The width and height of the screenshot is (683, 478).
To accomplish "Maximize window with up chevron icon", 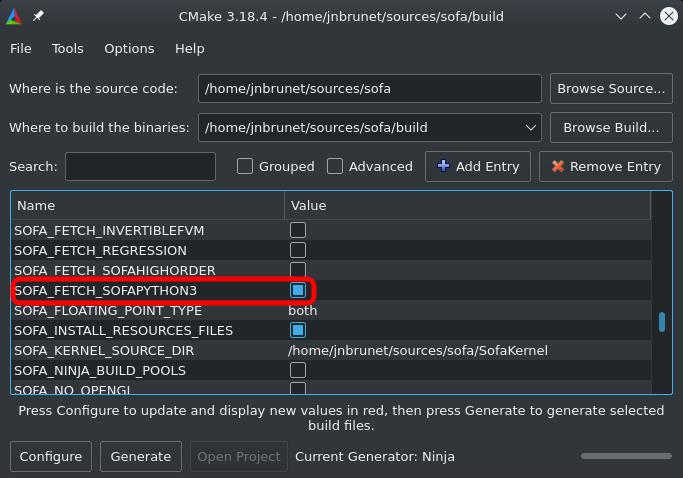I will coord(645,17).
